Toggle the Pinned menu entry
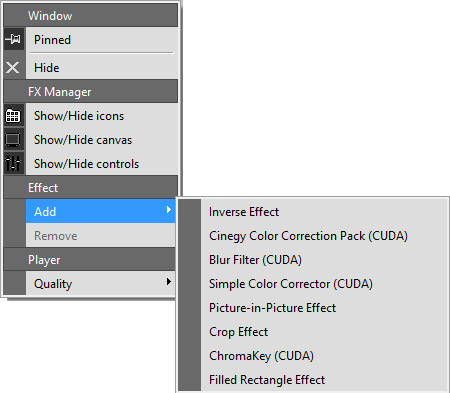The image size is (450, 393). pyautogui.click(x=101, y=40)
